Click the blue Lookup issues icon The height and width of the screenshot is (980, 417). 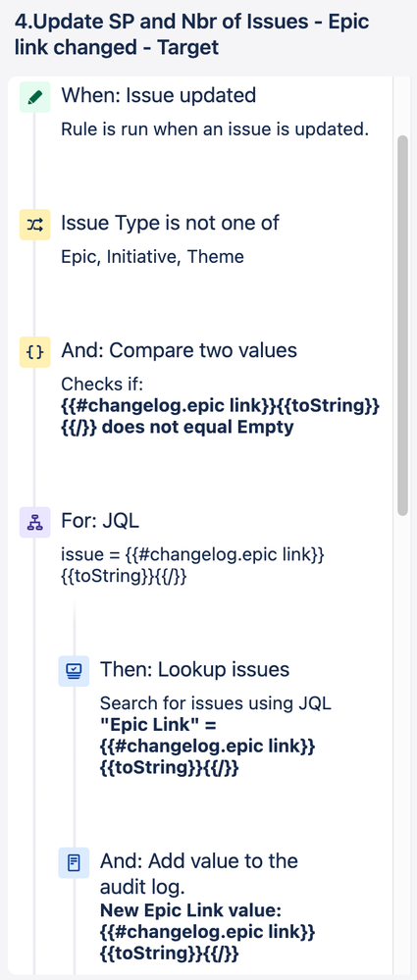tap(74, 671)
